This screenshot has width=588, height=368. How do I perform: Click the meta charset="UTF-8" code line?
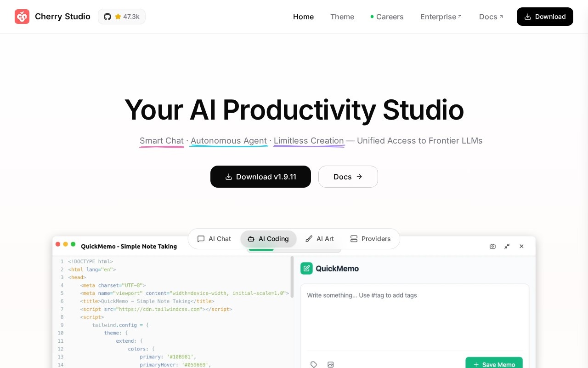(x=113, y=285)
